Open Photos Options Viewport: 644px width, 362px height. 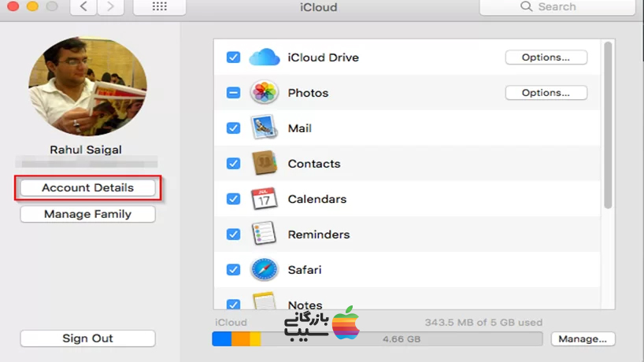(546, 93)
